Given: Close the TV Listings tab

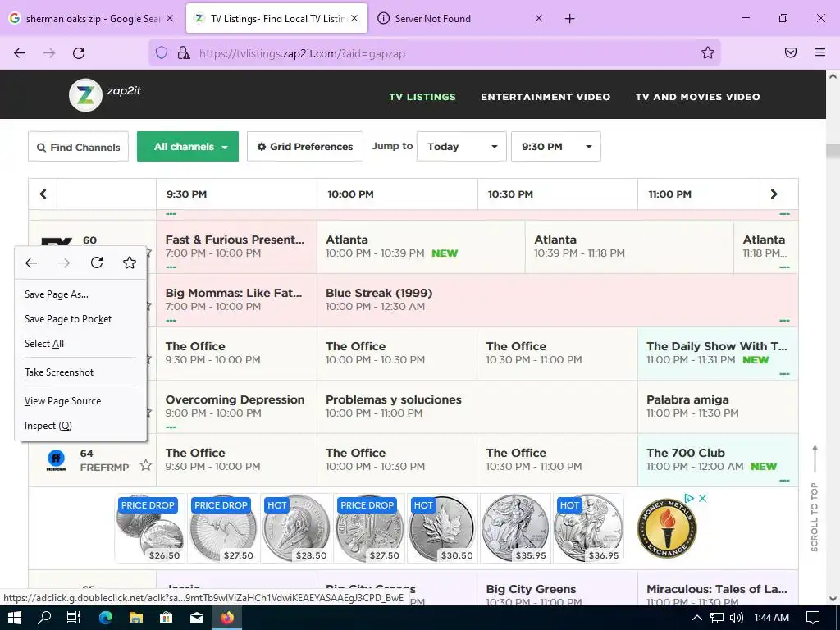Looking at the screenshot, I should [x=354, y=18].
